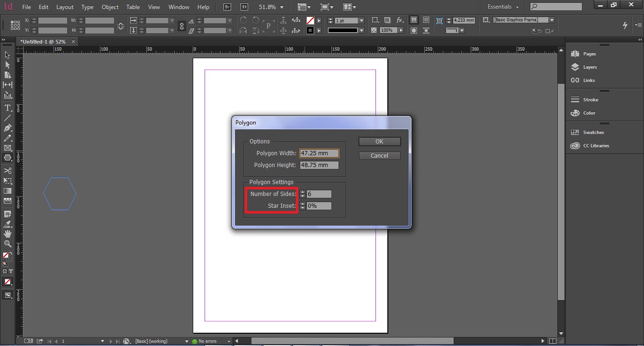The width and height of the screenshot is (644, 346).
Task: Click OK in the Polygon dialog
Action: 379,142
